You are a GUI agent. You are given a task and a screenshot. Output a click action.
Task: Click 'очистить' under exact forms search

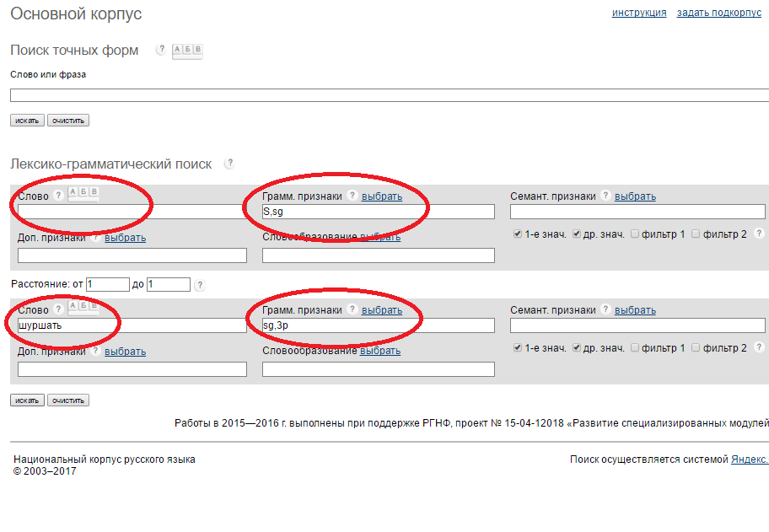[x=68, y=120]
